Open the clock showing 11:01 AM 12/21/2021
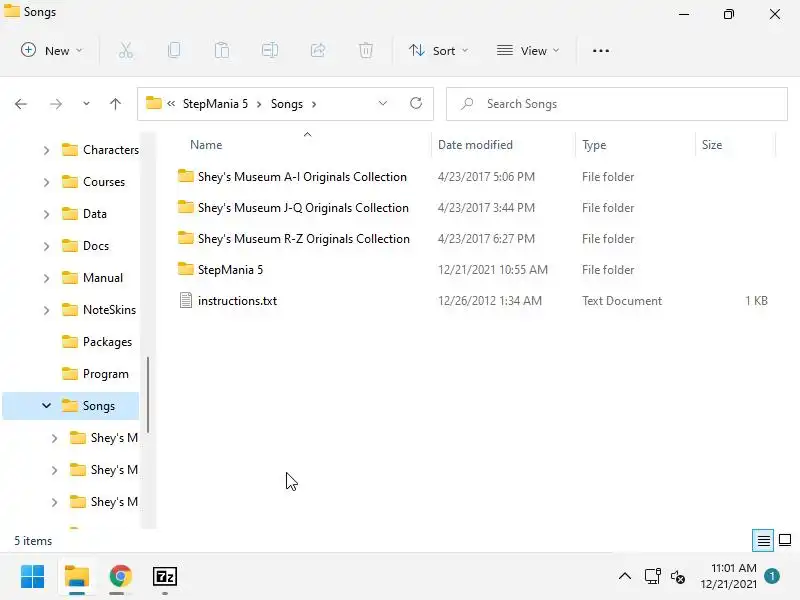This screenshot has width=800, height=600. pos(729,576)
